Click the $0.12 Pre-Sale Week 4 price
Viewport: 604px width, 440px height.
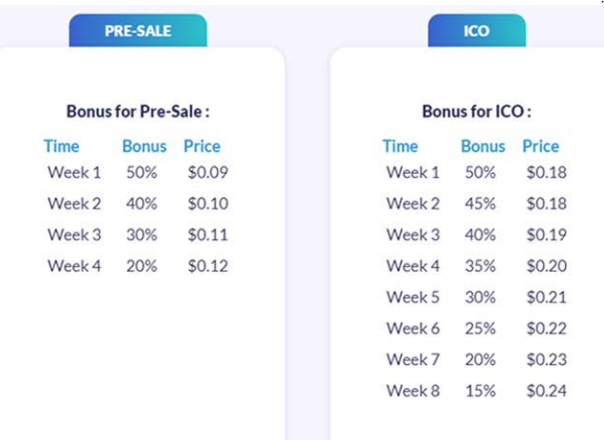click(208, 266)
